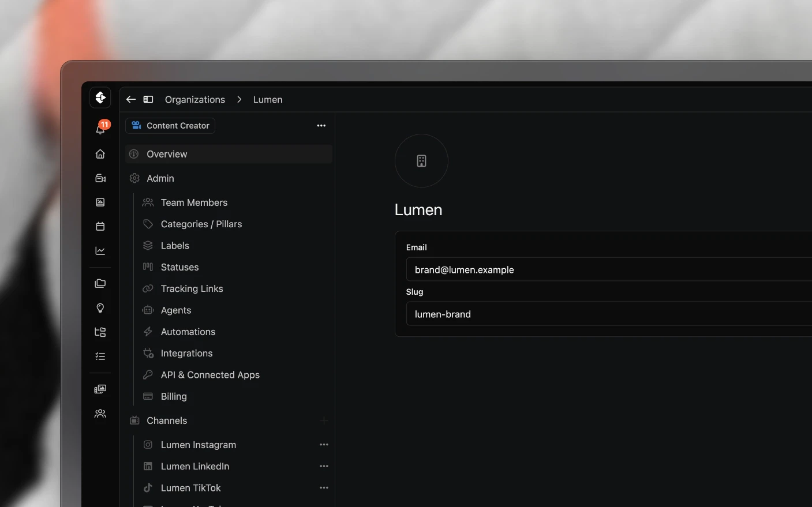The width and height of the screenshot is (812, 507).
Task: Open Labels settings
Action: 175,246
